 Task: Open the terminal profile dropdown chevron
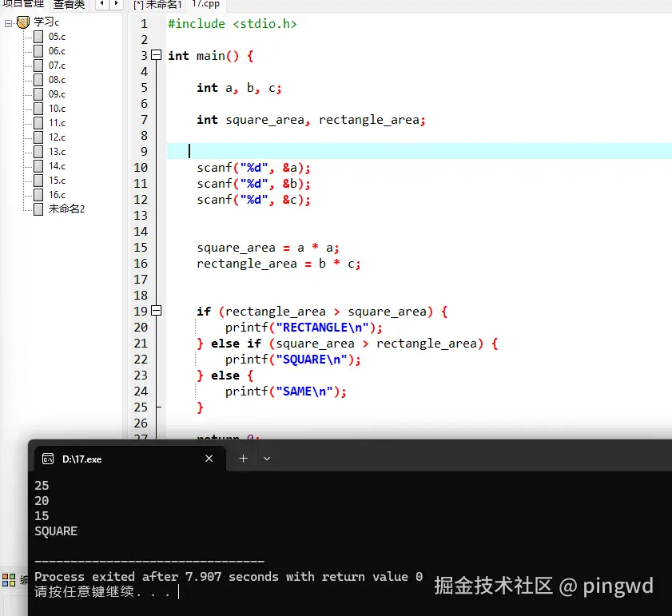267,459
